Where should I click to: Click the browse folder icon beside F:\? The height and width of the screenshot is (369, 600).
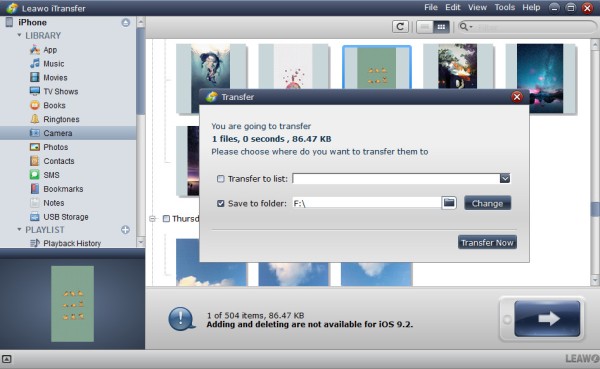tap(449, 203)
